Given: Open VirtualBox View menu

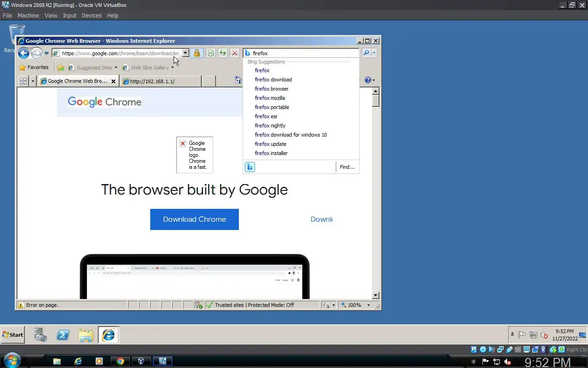Looking at the screenshot, I should (x=51, y=15).
